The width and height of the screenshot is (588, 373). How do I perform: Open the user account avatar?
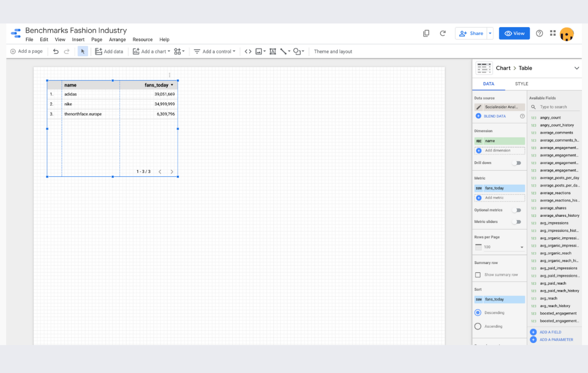[x=567, y=34]
